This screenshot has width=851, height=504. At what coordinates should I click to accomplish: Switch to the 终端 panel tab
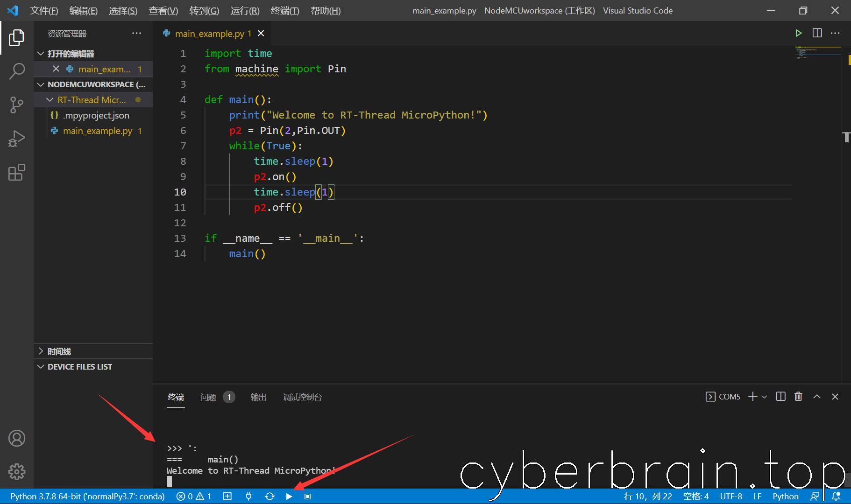pos(176,397)
